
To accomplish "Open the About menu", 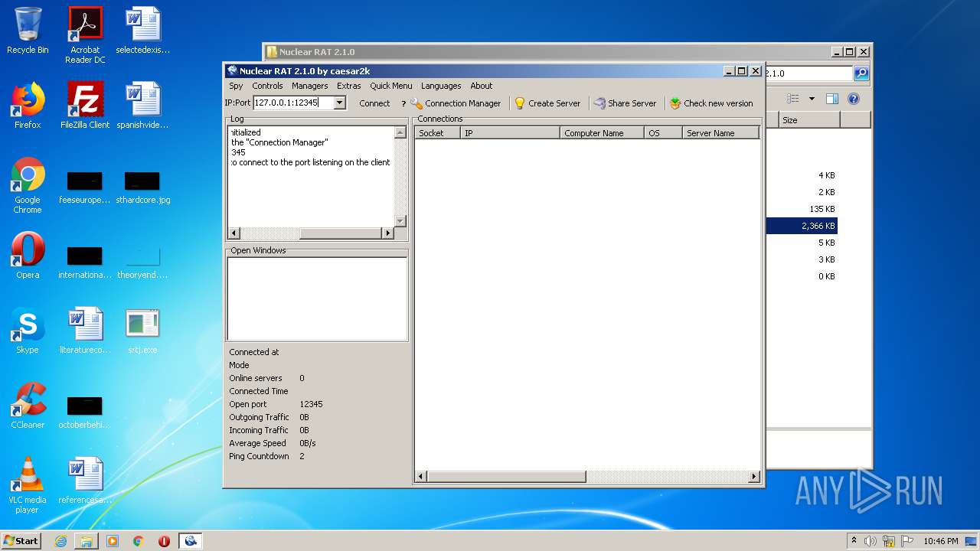I will [481, 86].
